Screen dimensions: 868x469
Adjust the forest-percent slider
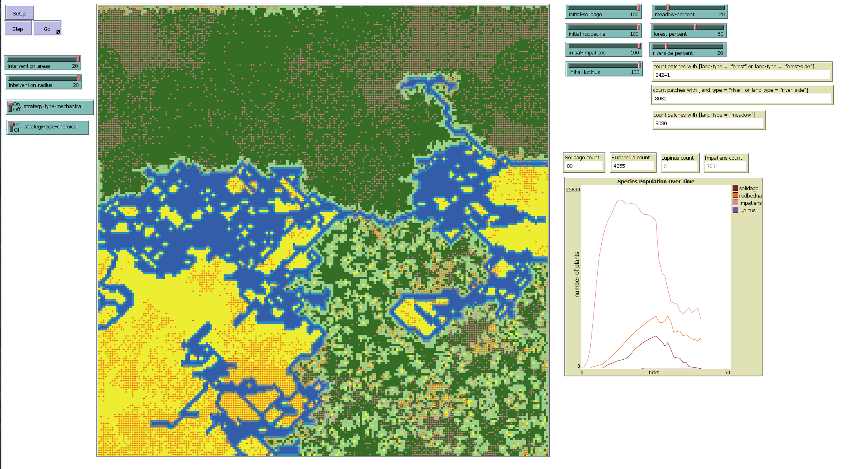coord(688,28)
